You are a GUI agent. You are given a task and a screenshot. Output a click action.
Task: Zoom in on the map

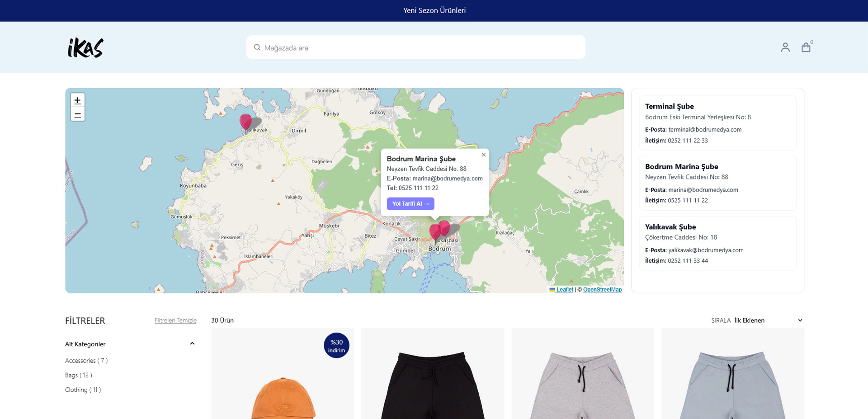coord(78,100)
